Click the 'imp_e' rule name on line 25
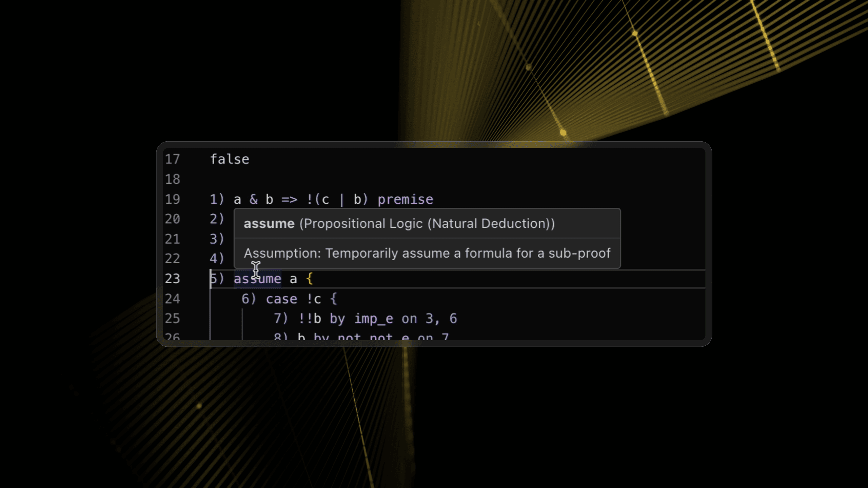Viewport: 868px width, 488px height. [374, 319]
